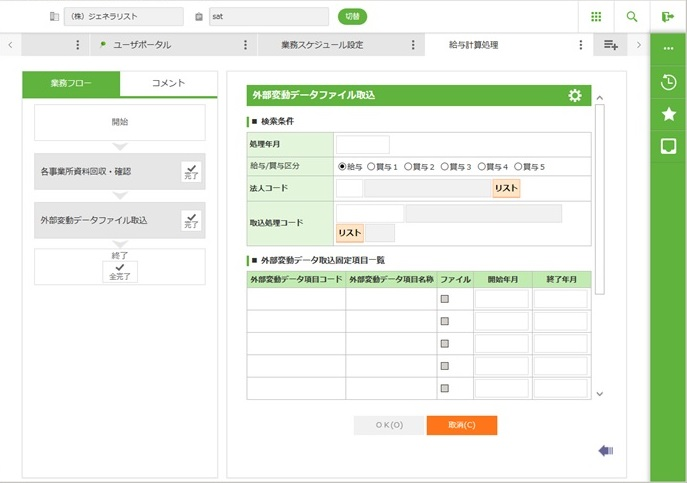Expand the sidebar three-dots menu
The height and width of the screenshot is (483, 687).
669,48
